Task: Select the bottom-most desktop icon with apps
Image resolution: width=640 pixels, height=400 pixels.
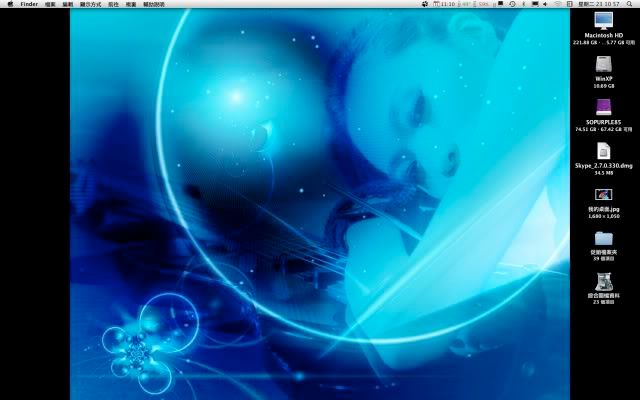Action: tap(603, 282)
